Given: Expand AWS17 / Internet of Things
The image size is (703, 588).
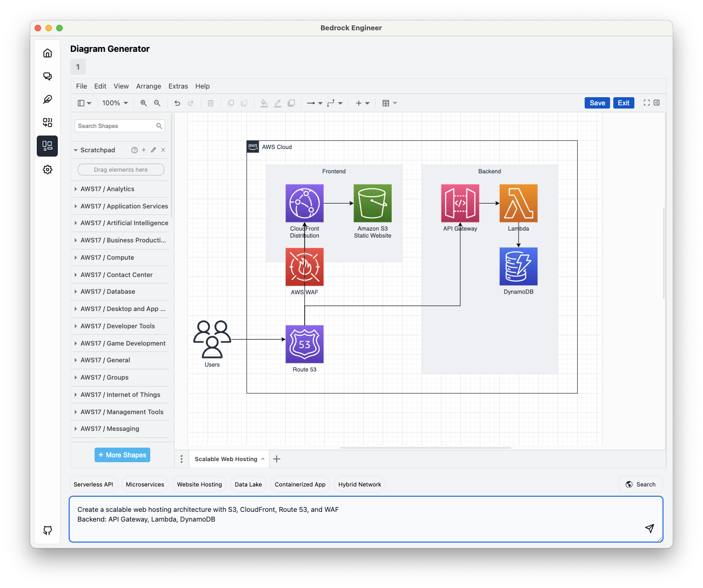Looking at the screenshot, I should coord(120,395).
